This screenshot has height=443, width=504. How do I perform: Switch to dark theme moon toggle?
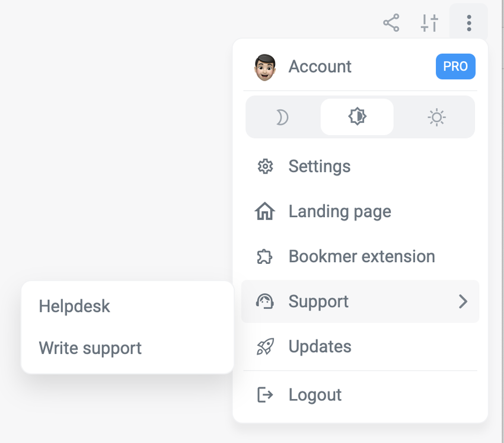tap(282, 117)
